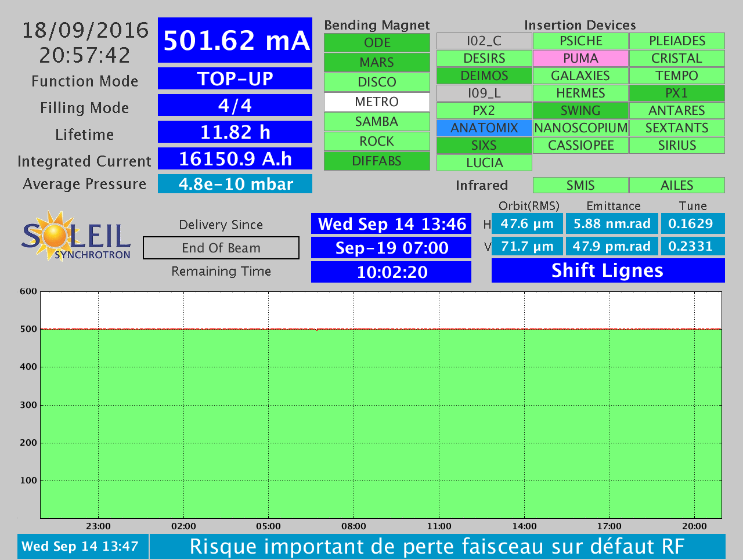Click the 18/09/2016 date display

85,30
